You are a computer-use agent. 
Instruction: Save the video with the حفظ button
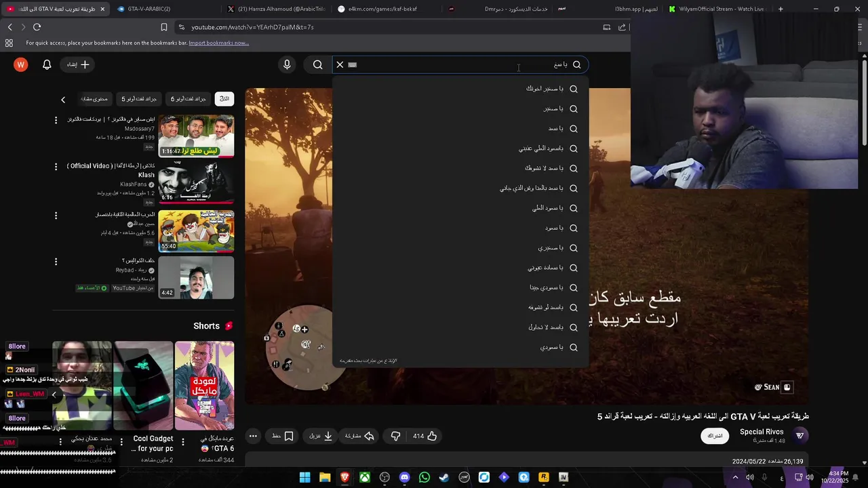pyautogui.click(x=283, y=436)
